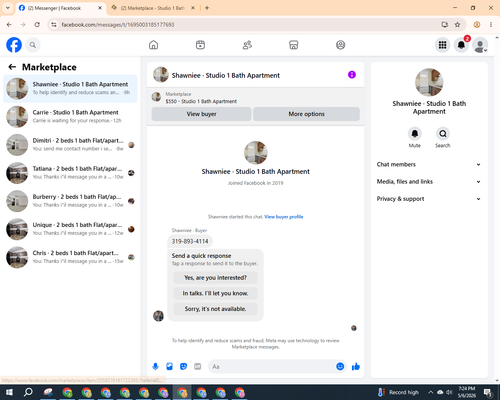
Task: Click the More options button
Action: point(306,114)
